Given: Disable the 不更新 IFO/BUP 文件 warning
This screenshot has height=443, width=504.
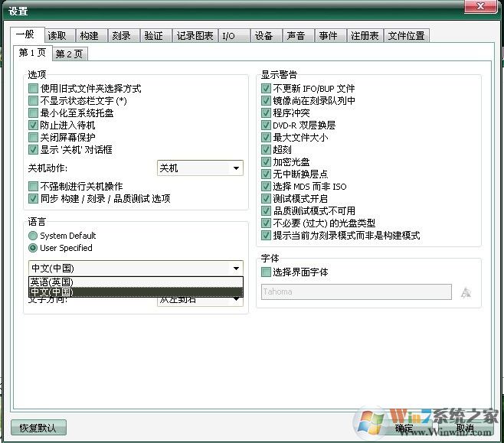Looking at the screenshot, I should [267, 89].
